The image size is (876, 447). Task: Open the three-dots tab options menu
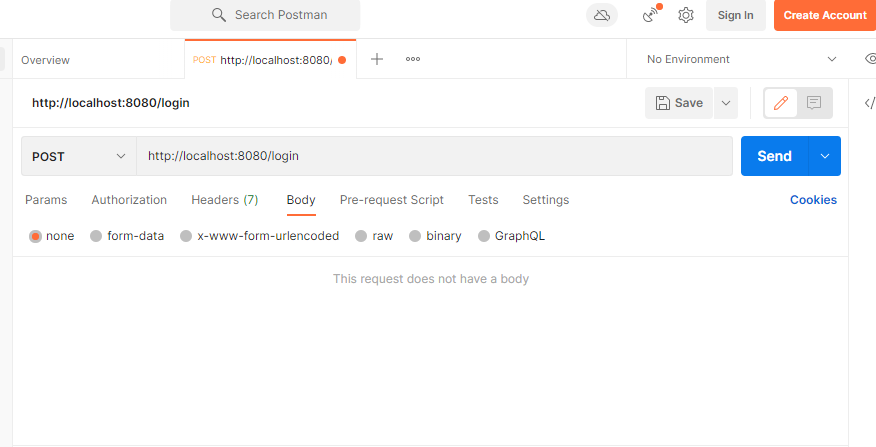point(413,59)
